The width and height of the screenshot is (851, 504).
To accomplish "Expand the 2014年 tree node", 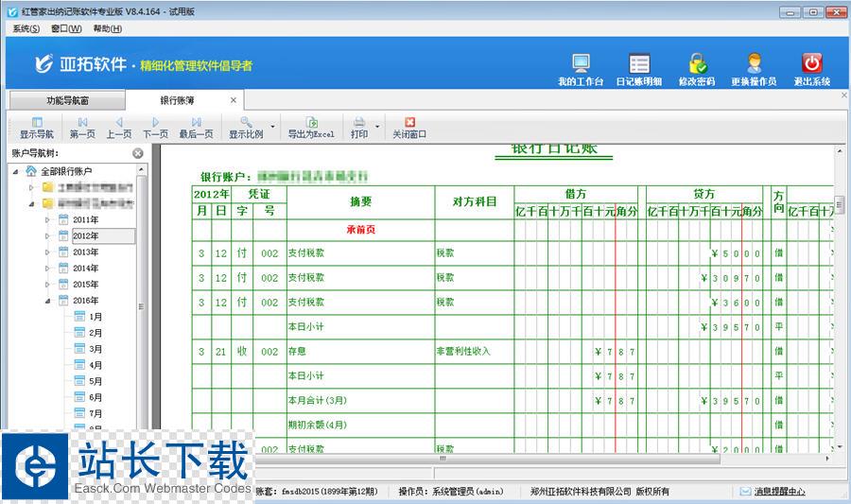I will point(47,268).
